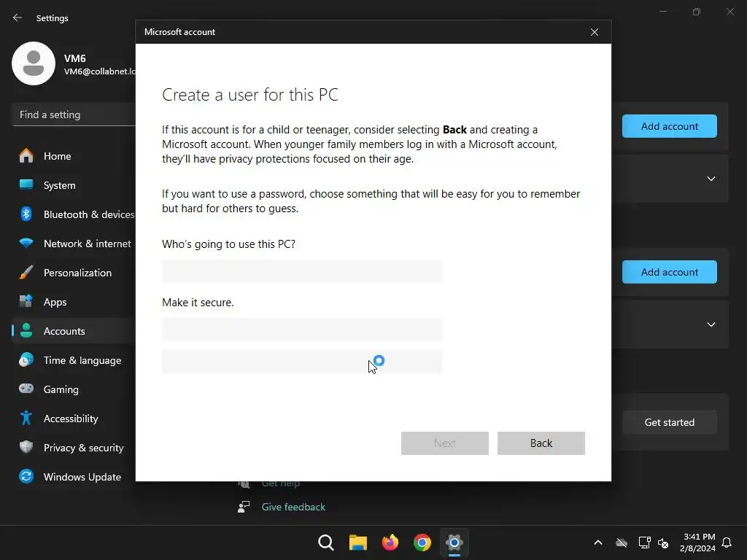Click the Get started button
Screen dimensions: 747x560
pyautogui.click(x=670, y=422)
